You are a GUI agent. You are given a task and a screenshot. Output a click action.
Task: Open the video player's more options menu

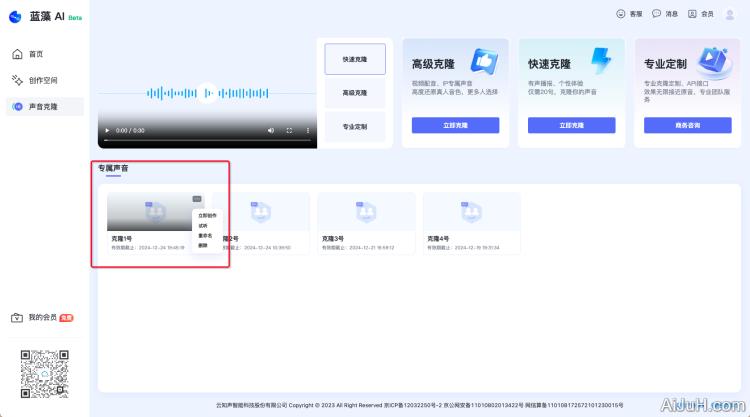pyautogui.click(x=306, y=131)
